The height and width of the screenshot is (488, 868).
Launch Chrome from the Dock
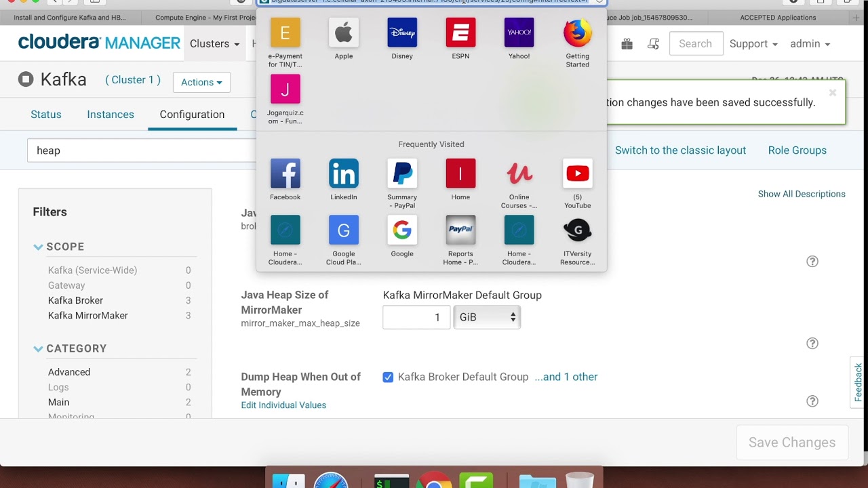[x=434, y=480]
